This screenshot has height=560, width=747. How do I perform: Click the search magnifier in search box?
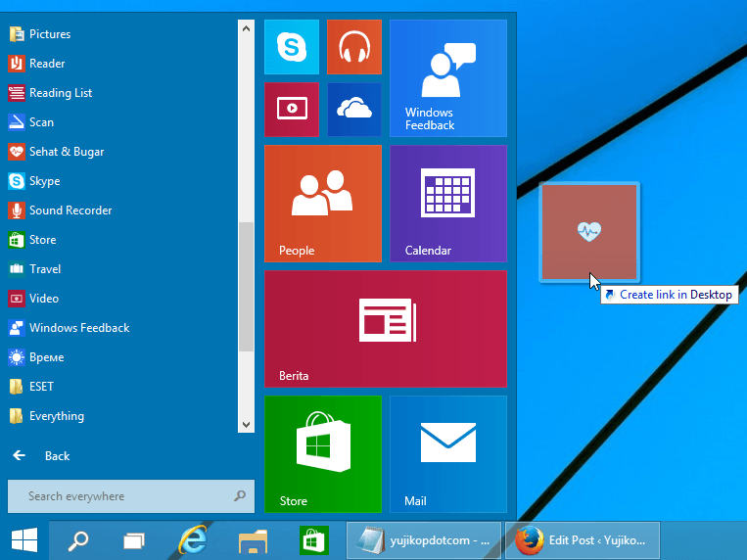pos(240,496)
